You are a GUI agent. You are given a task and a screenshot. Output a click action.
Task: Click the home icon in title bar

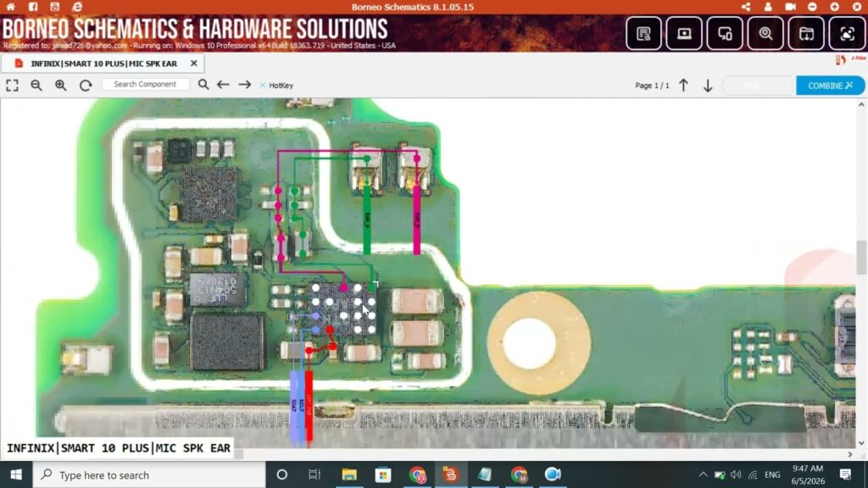(10, 7)
